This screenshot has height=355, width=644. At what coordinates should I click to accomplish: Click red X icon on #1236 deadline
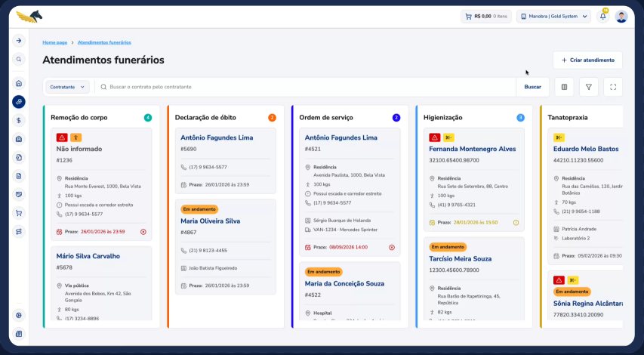(x=143, y=232)
